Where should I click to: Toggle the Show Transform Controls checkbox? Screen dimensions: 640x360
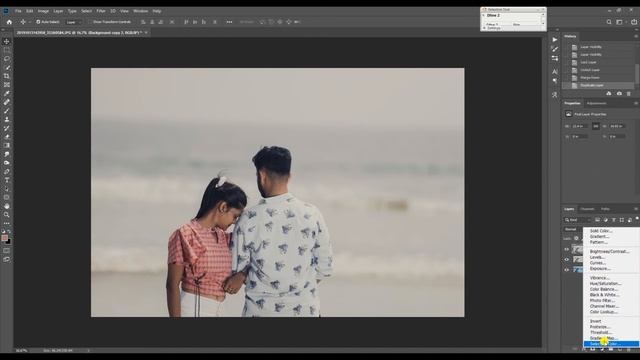tap(90, 22)
